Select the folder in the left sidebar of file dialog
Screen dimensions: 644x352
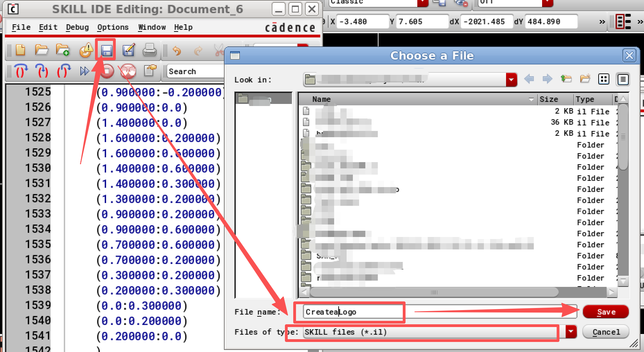pyautogui.click(x=263, y=98)
